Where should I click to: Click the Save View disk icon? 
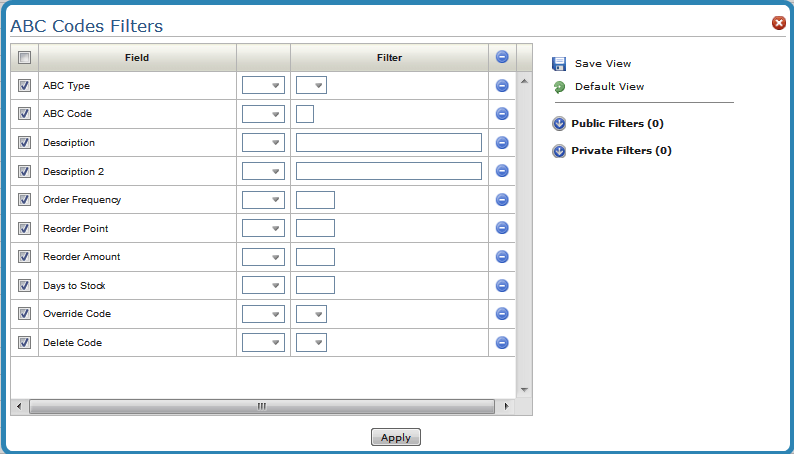pyautogui.click(x=559, y=63)
